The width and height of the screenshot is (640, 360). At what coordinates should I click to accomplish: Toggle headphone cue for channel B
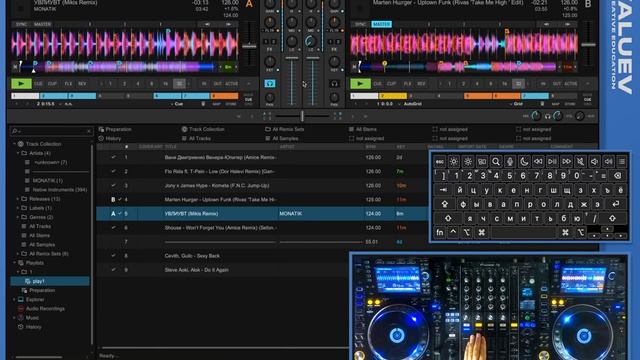pos(334,84)
